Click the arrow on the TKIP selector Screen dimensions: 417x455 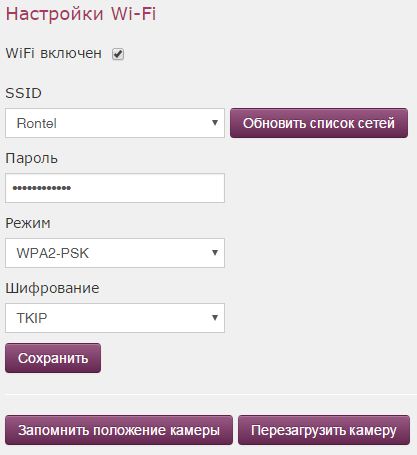[215, 318]
